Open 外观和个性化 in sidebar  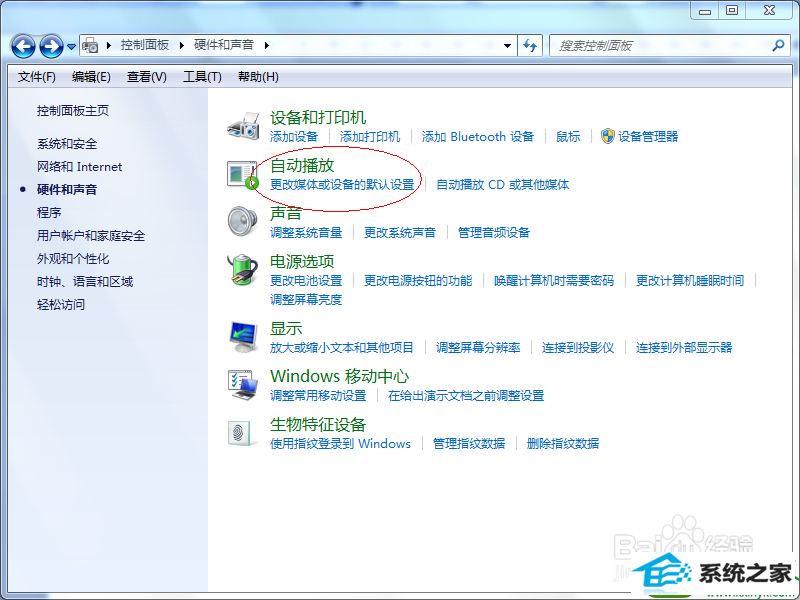[73, 259]
